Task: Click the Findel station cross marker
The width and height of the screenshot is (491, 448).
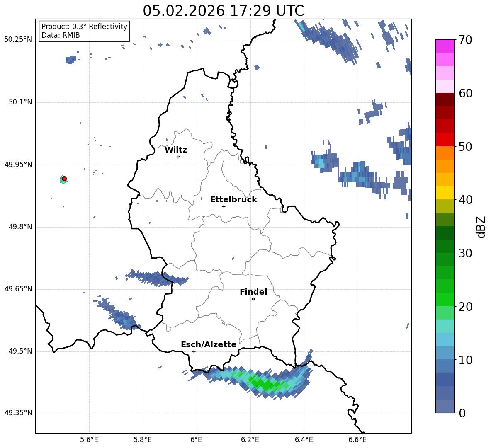Action: pyautogui.click(x=253, y=299)
